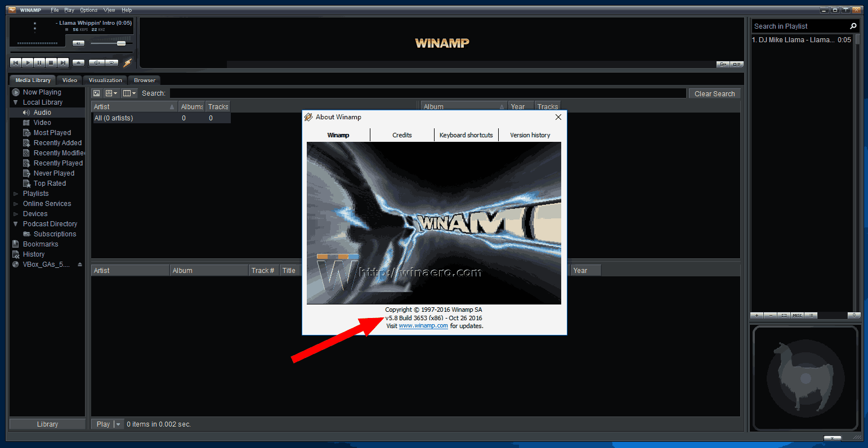Sort by the Artist column header

coord(135,107)
